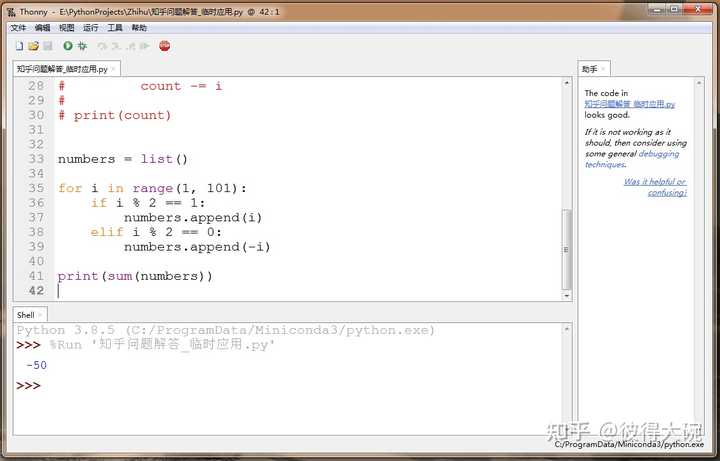Image resolution: width=720 pixels, height=461 pixels.
Task: Click the Was it helpful or confusing link
Action: (655, 187)
